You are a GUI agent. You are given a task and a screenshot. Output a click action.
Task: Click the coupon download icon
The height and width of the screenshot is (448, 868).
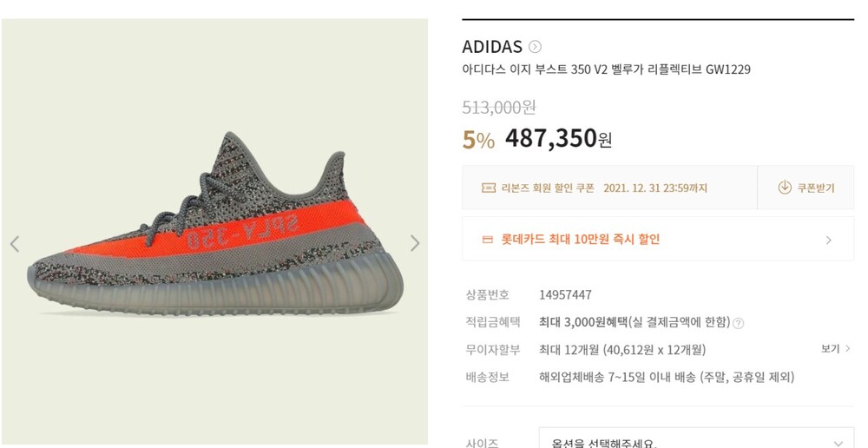(x=785, y=188)
